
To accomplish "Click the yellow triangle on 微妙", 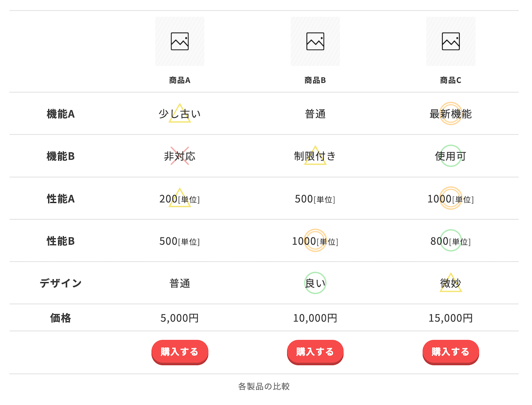I will 450,283.
